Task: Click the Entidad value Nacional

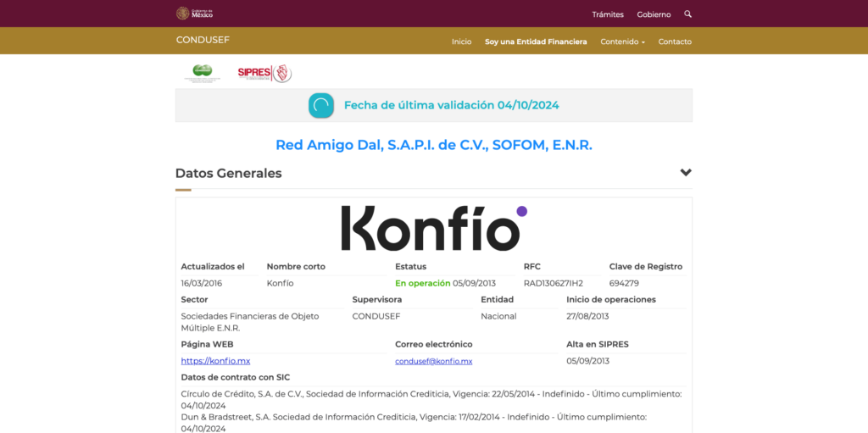Action: click(x=498, y=317)
